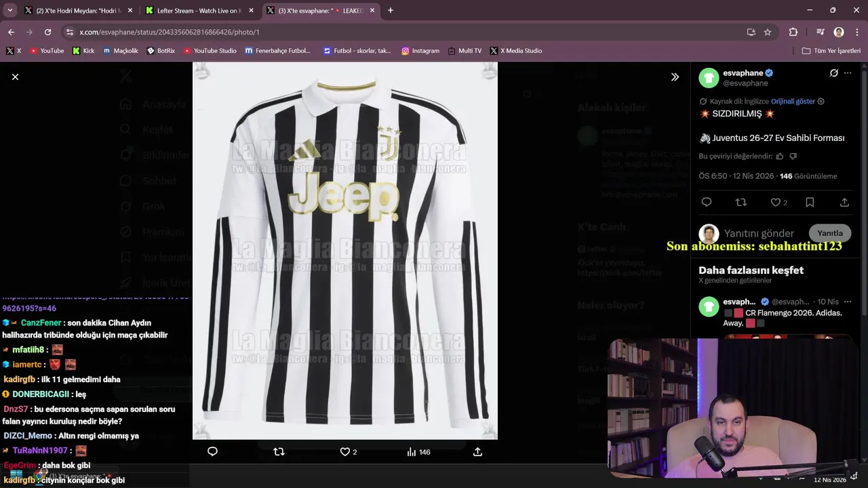Open the media control icon
The height and width of the screenshot is (488, 868).
(x=821, y=32)
